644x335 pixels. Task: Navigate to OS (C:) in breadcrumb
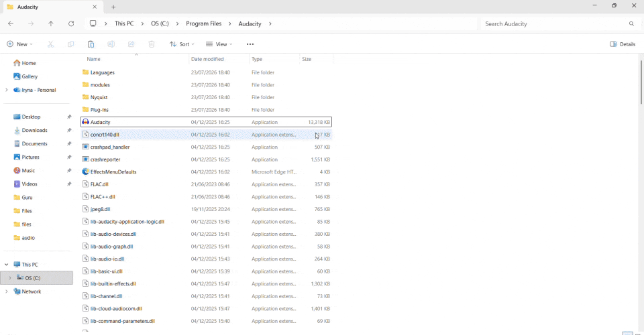pyautogui.click(x=160, y=23)
